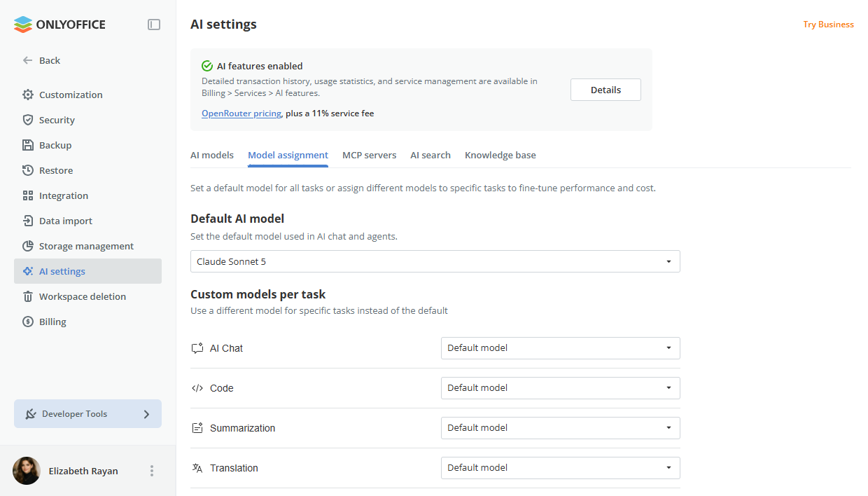This screenshot has width=868, height=496.
Task: Click the green AI features enabled checkmark
Action: coord(207,66)
